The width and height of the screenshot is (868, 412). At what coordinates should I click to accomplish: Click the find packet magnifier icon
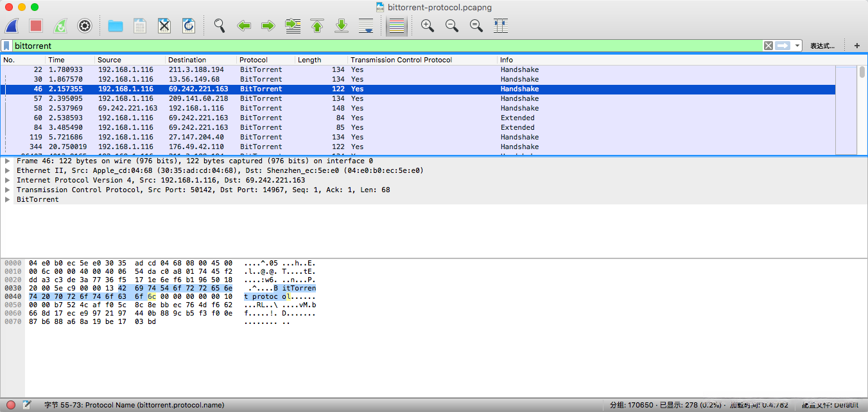coord(220,26)
